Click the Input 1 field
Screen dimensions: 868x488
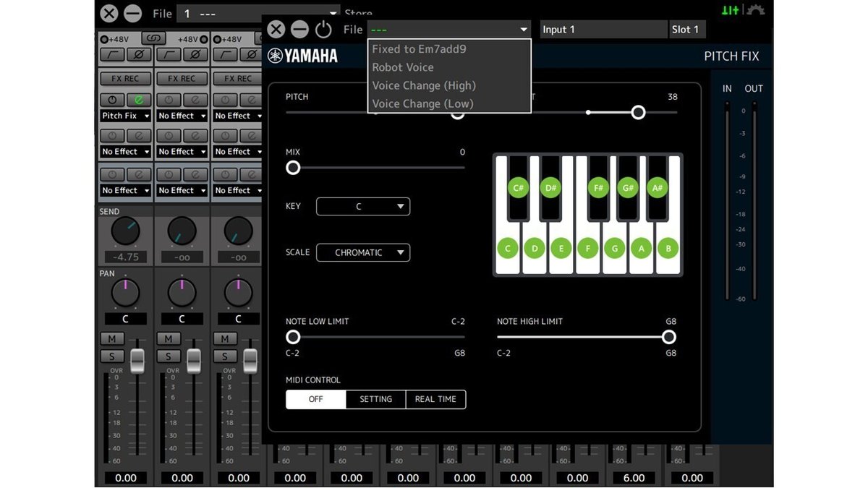[603, 30]
